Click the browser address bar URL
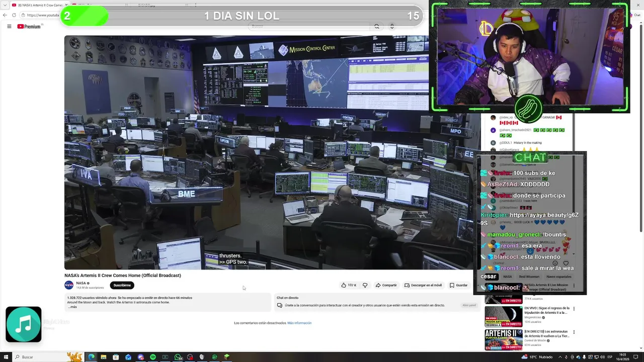The image size is (644, 362). 43,15
